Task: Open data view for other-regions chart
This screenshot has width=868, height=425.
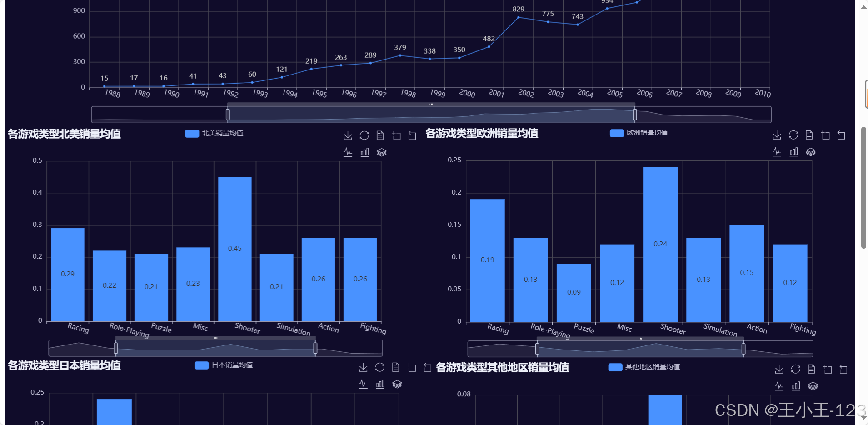Action: pos(811,369)
